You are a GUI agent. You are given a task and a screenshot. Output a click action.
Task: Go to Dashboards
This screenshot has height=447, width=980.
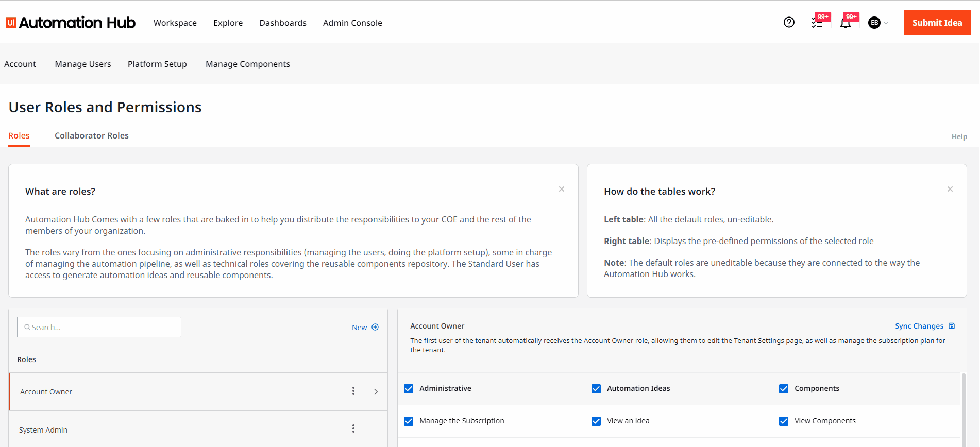click(x=283, y=23)
